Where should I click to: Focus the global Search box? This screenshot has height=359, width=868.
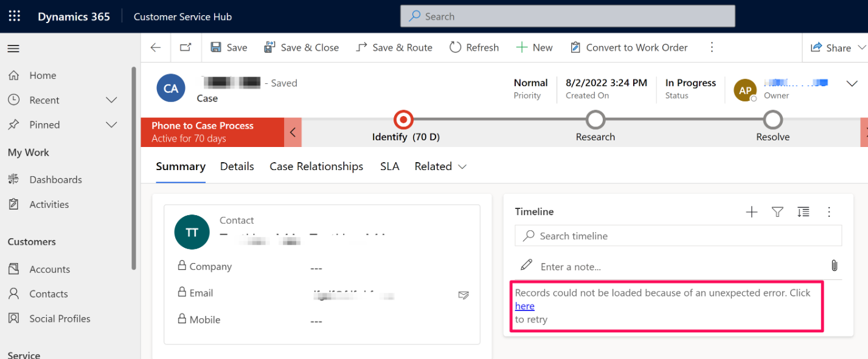(568, 16)
